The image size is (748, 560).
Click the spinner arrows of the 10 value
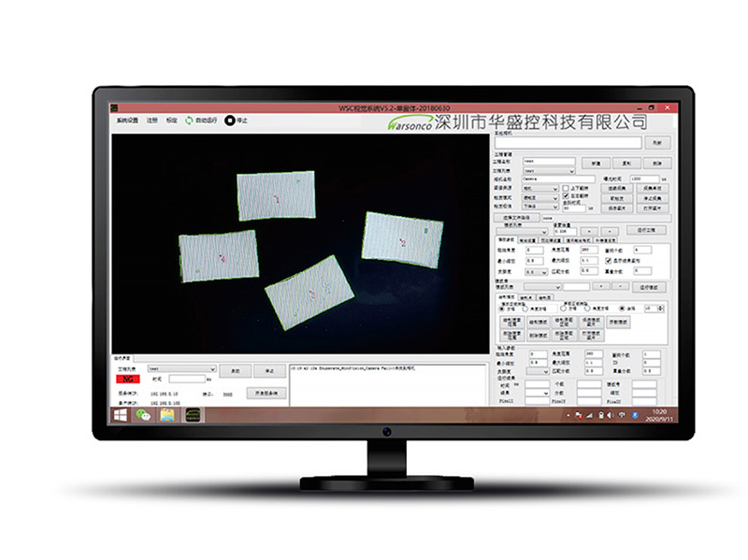[x=661, y=309]
